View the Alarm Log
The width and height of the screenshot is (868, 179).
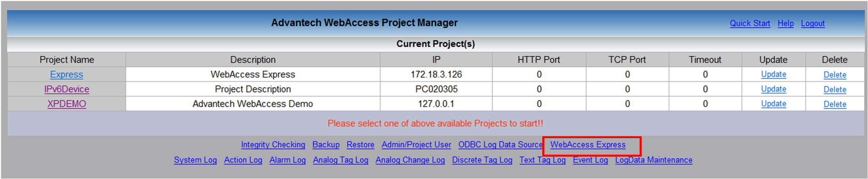[287, 160]
